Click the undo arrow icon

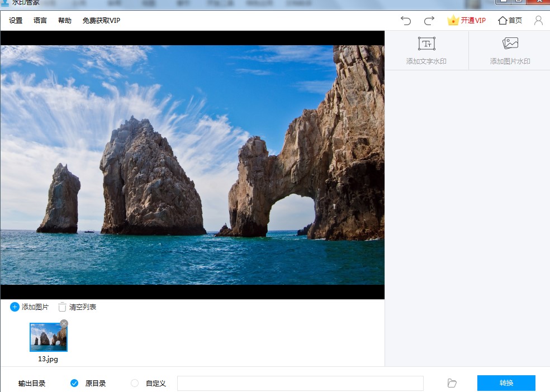pos(406,21)
